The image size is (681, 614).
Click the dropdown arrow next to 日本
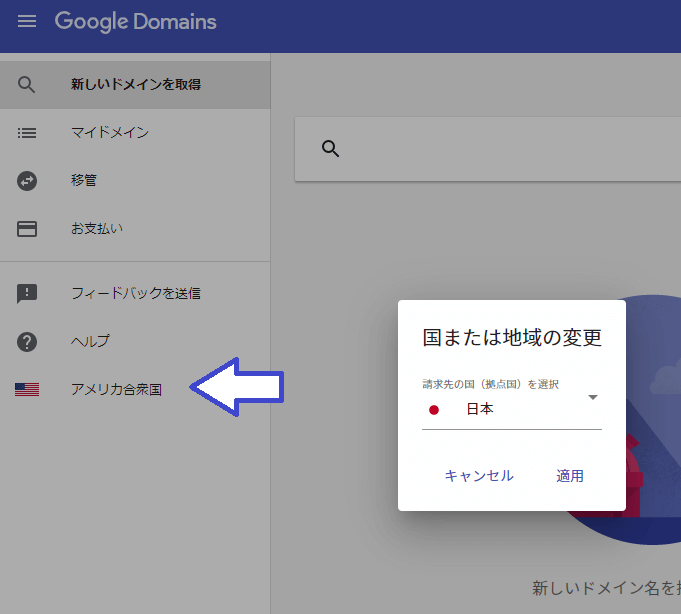click(x=593, y=397)
